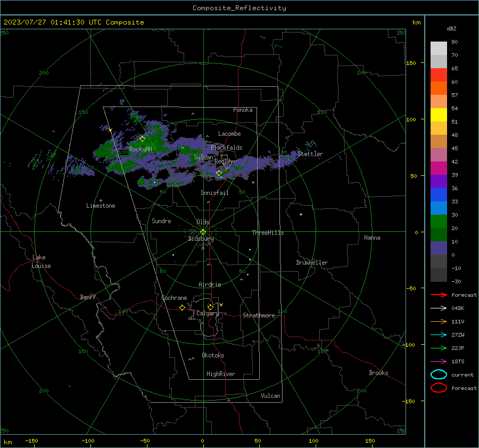The image size is (479, 448).
Task: Click the Lake Louise label
Action: 41,262
